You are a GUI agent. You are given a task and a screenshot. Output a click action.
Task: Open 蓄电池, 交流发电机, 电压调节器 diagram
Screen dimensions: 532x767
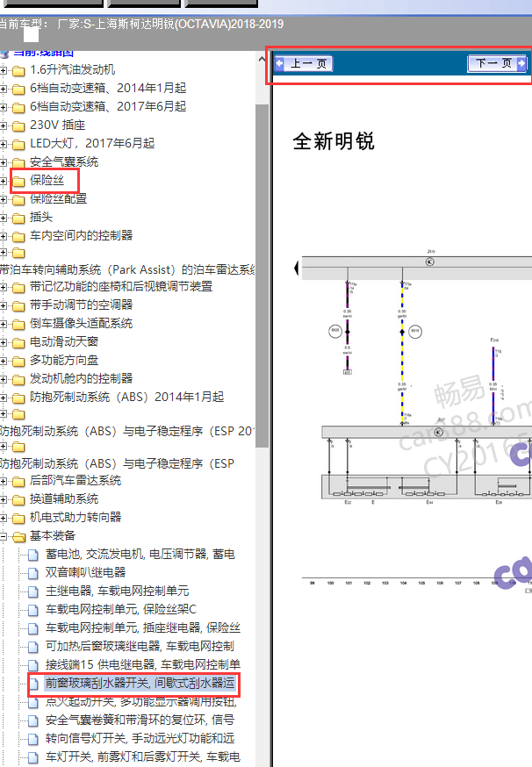(x=140, y=555)
